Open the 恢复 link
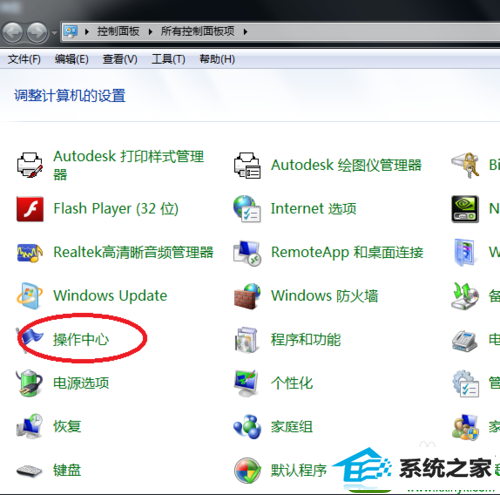This screenshot has width=500, height=495. (x=67, y=426)
